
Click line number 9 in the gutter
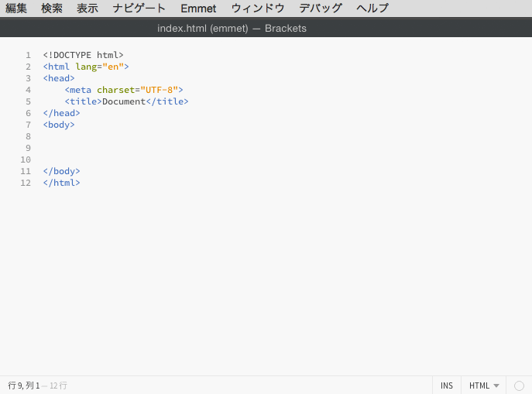(28, 148)
